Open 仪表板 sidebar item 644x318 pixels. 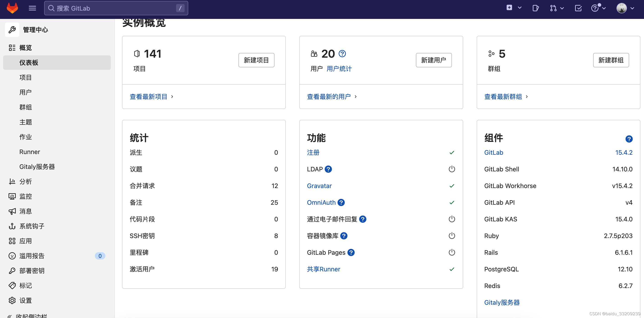pyautogui.click(x=57, y=63)
